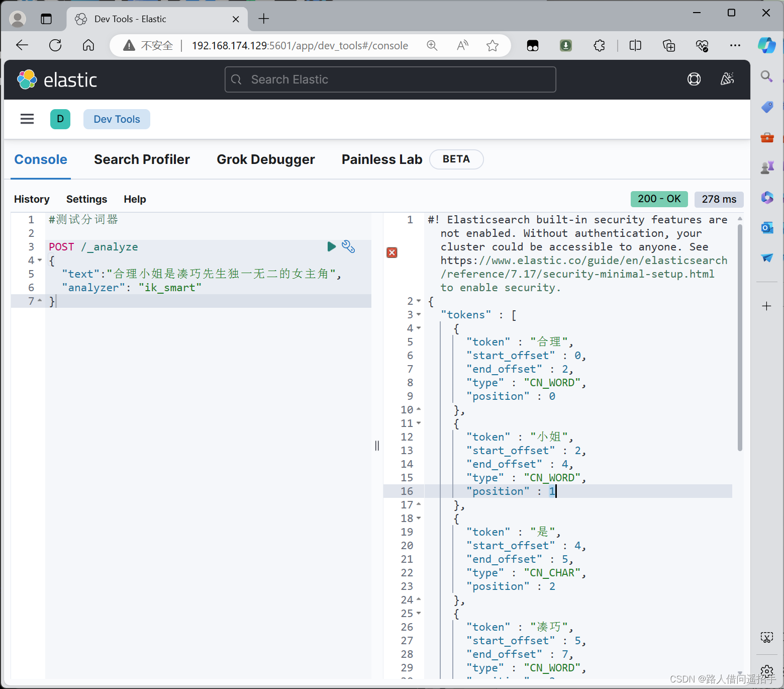This screenshot has width=784, height=689.
Task: Open the browser home page
Action: [88, 45]
